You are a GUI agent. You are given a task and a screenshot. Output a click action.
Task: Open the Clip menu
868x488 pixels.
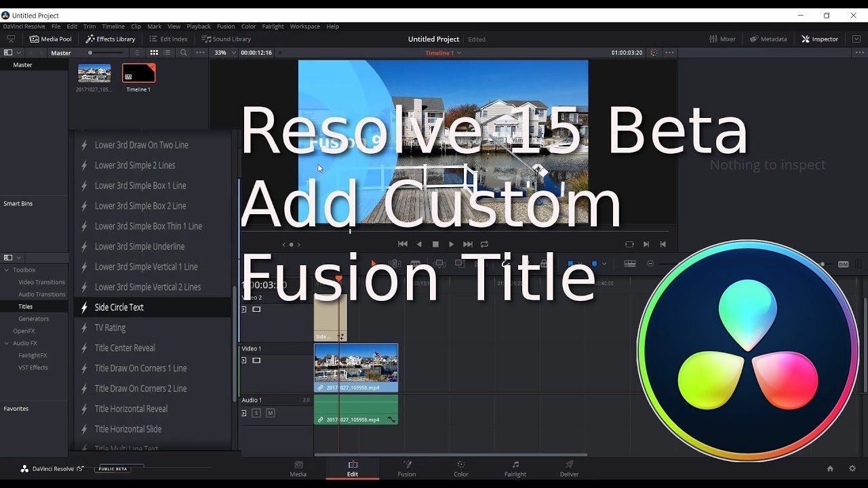pos(136,26)
